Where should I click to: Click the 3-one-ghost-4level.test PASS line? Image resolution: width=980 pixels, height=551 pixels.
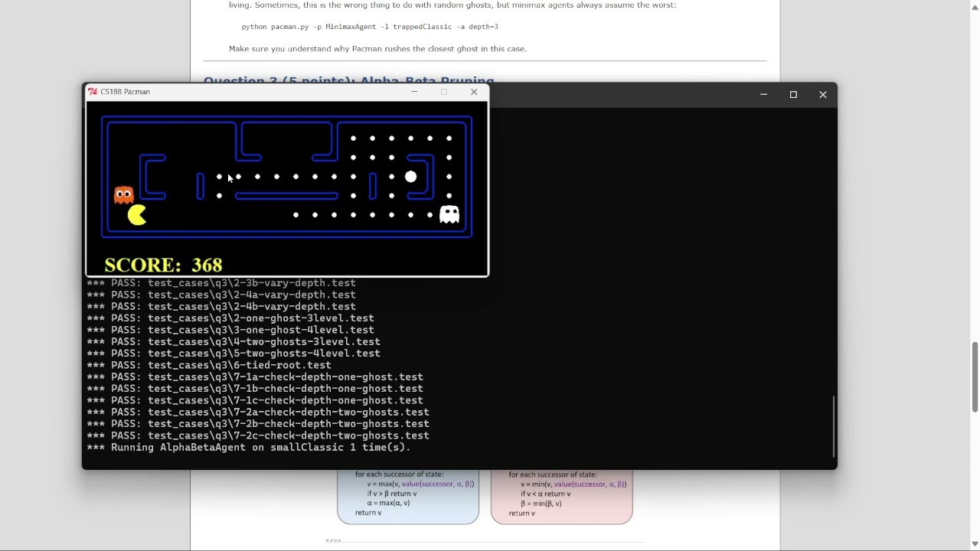pos(230,331)
